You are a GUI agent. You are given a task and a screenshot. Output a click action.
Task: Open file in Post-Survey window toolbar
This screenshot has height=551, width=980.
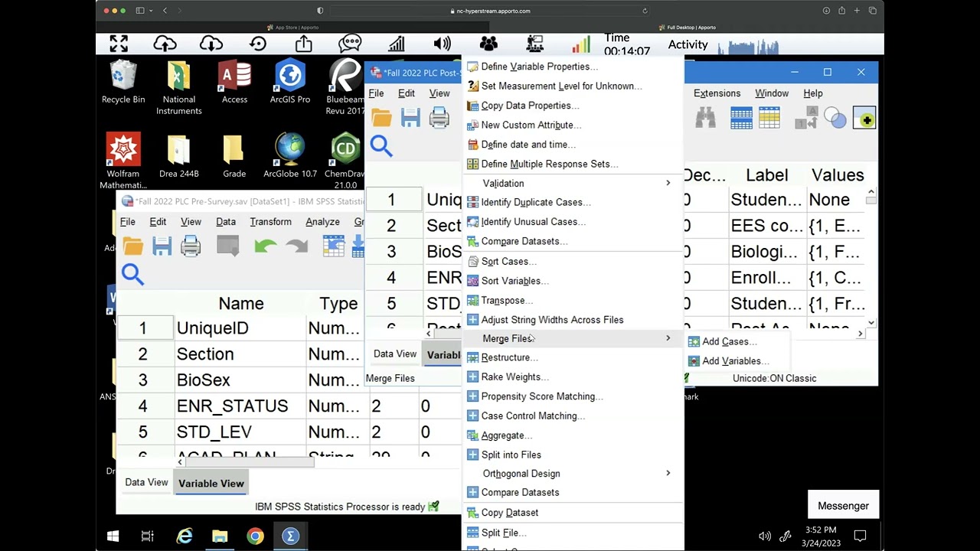(381, 117)
